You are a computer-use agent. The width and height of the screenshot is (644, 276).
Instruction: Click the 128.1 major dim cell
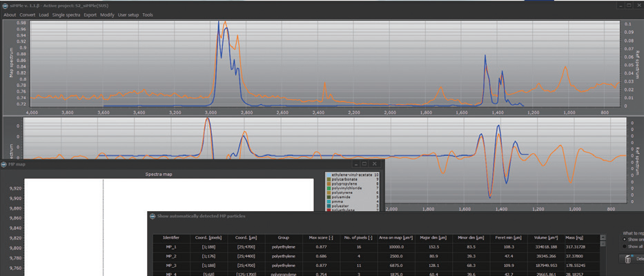433,265
